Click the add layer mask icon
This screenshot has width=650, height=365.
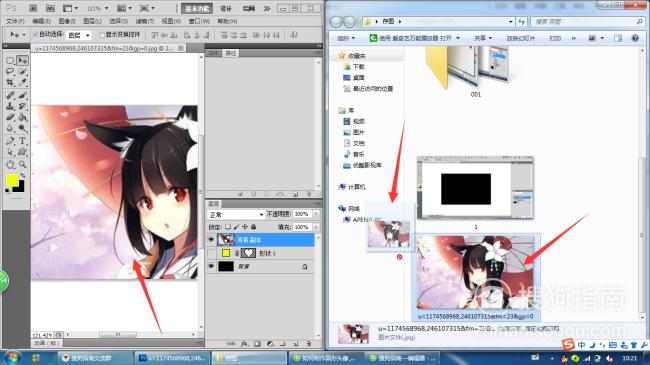coord(257,343)
